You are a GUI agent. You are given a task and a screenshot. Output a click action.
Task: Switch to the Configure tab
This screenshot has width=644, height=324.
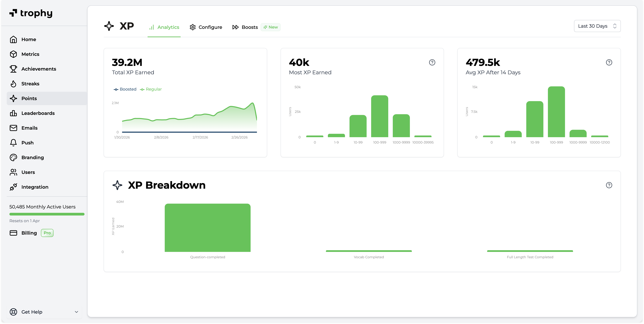tap(206, 27)
